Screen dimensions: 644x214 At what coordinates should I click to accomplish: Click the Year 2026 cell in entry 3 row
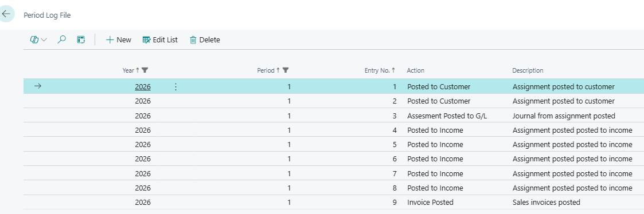click(x=143, y=116)
